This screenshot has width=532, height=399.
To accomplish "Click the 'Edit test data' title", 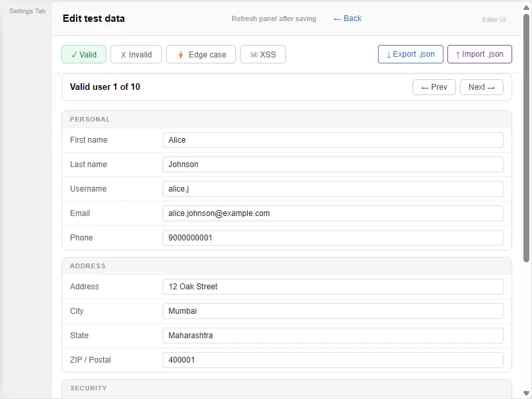I will 94,18.
